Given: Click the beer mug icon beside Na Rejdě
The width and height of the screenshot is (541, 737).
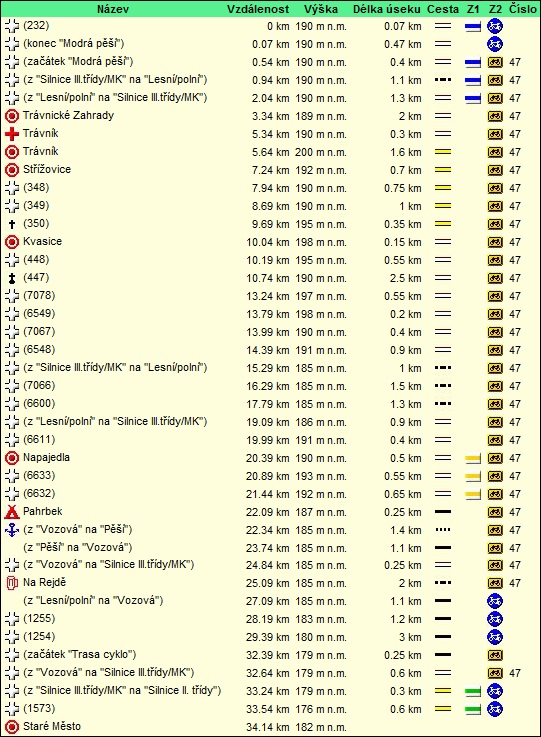Looking at the screenshot, I should coord(12,583).
